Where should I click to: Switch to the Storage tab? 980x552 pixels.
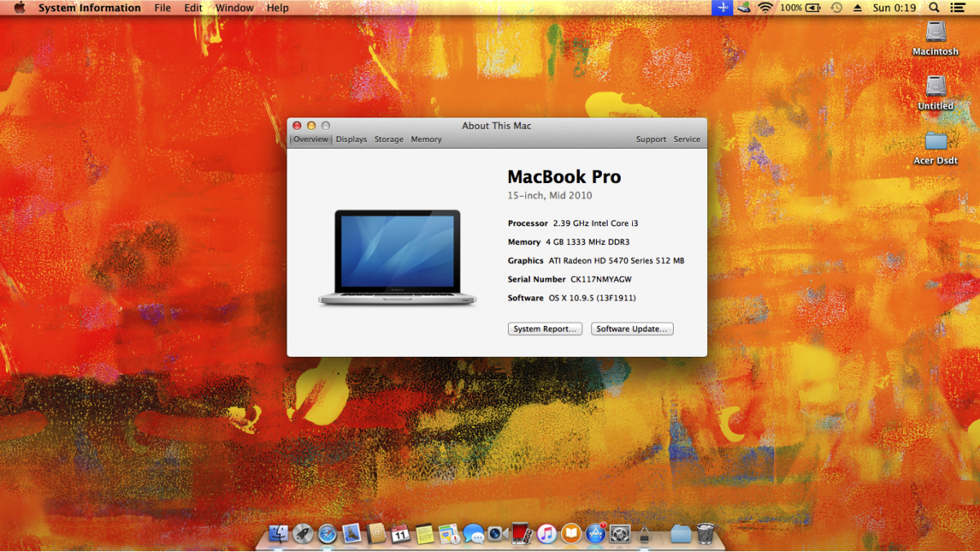point(389,140)
